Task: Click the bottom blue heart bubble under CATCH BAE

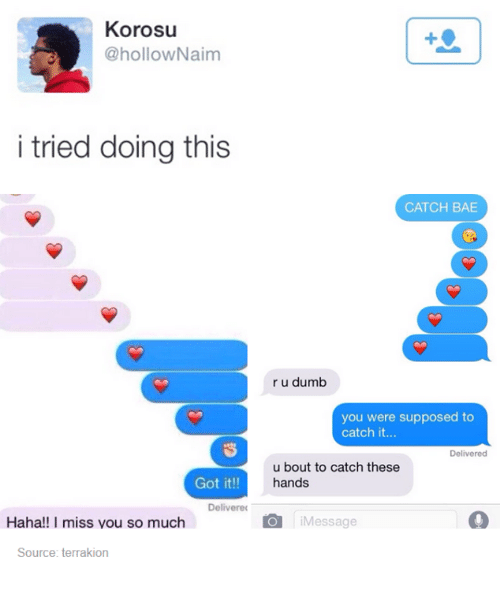Action: (x=446, y=348)
